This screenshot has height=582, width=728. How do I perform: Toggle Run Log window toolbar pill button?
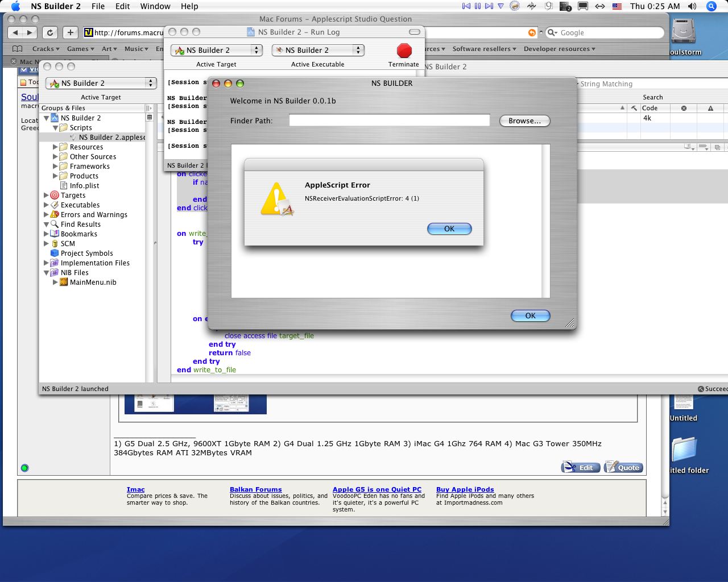(415, 32)
